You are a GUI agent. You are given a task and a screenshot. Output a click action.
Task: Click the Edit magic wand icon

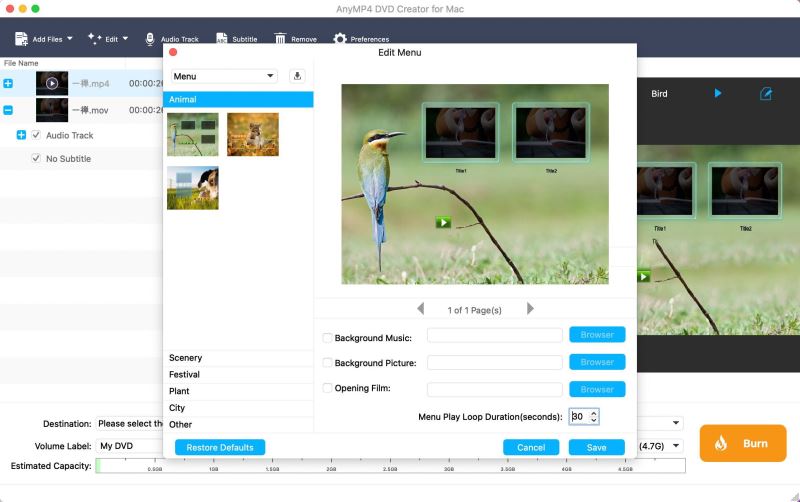click(94, 39)
